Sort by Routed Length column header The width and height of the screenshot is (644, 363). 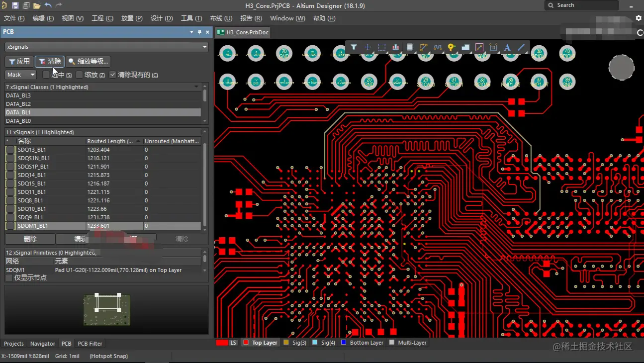[x=115, y=141]
